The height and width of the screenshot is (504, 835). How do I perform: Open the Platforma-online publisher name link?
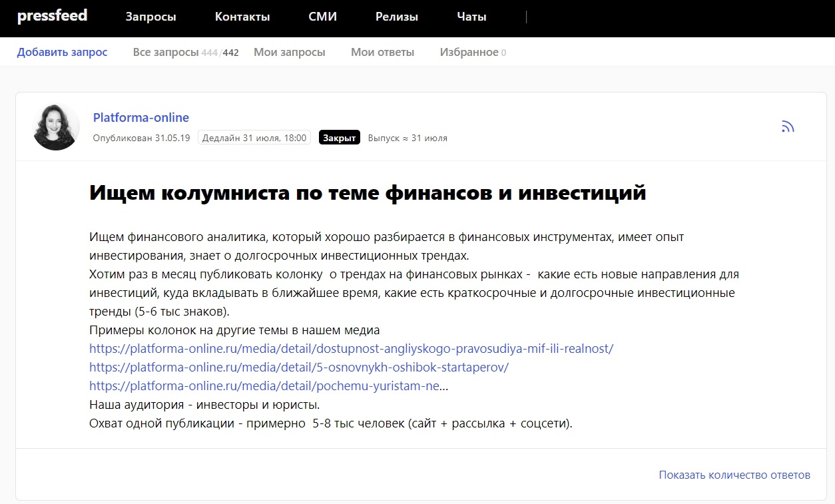141,118
